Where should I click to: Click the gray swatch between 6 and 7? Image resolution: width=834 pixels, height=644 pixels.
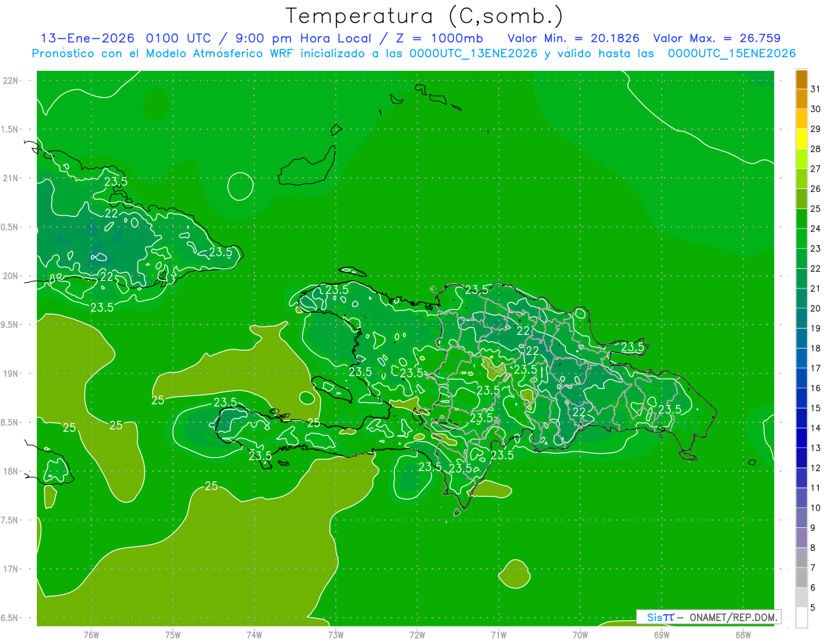(x=801, y=577)
